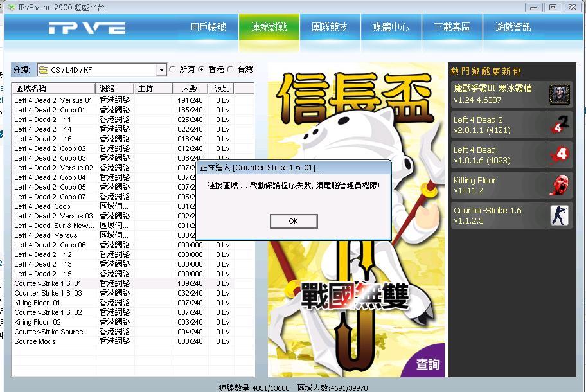Click the Killing Floor update icon
586x392 pixels.
click(559, 185)
